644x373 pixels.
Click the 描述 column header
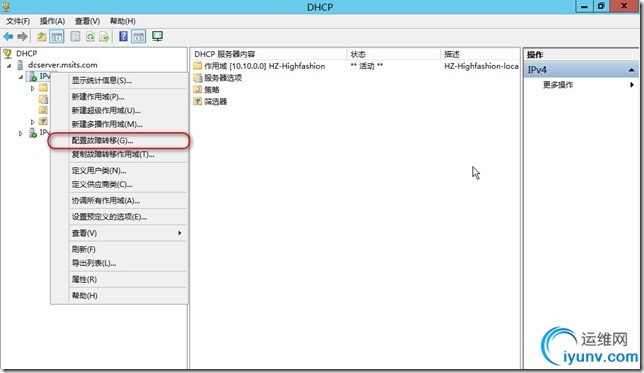[x=480, y=54]
